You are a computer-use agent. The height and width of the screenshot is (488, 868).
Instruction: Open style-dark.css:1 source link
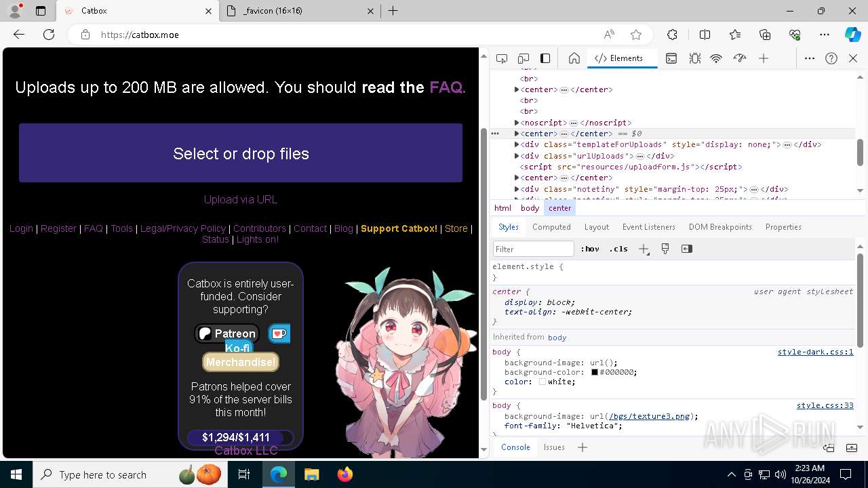815,352
